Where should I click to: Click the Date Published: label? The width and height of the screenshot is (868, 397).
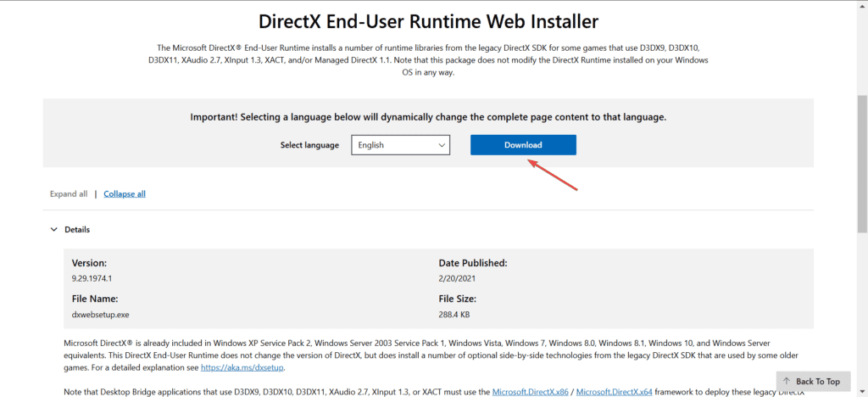[x=473, y=262]
